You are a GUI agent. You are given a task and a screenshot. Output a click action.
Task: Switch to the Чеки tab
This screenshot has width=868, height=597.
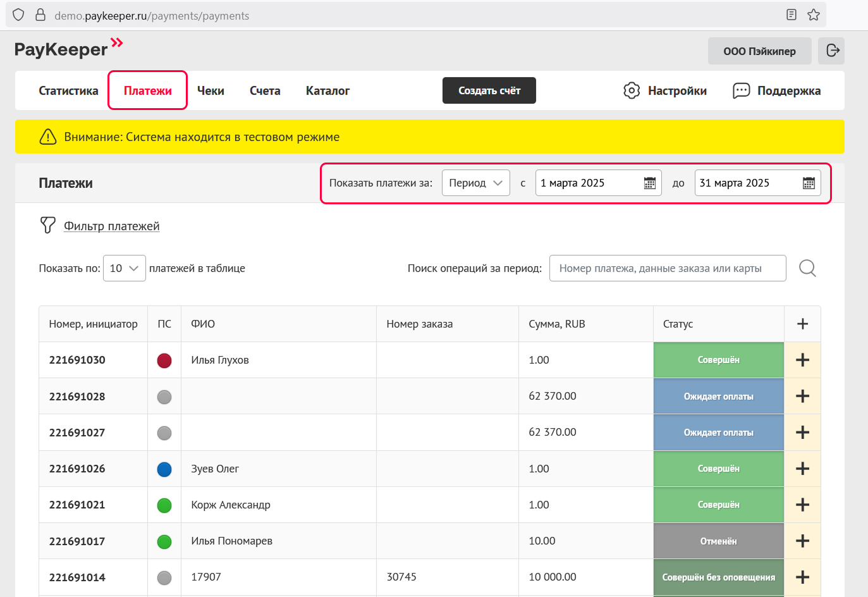point(211,90)
